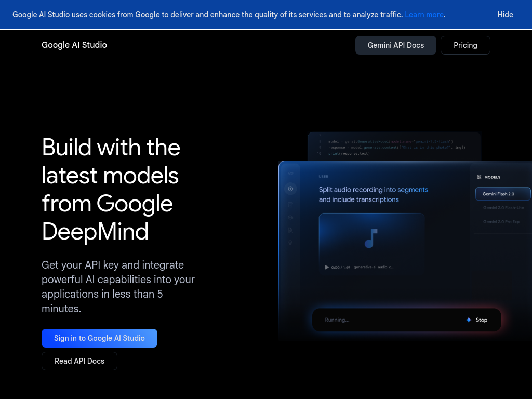Click the blue sparkle icon beside Stop

[469, 320]
